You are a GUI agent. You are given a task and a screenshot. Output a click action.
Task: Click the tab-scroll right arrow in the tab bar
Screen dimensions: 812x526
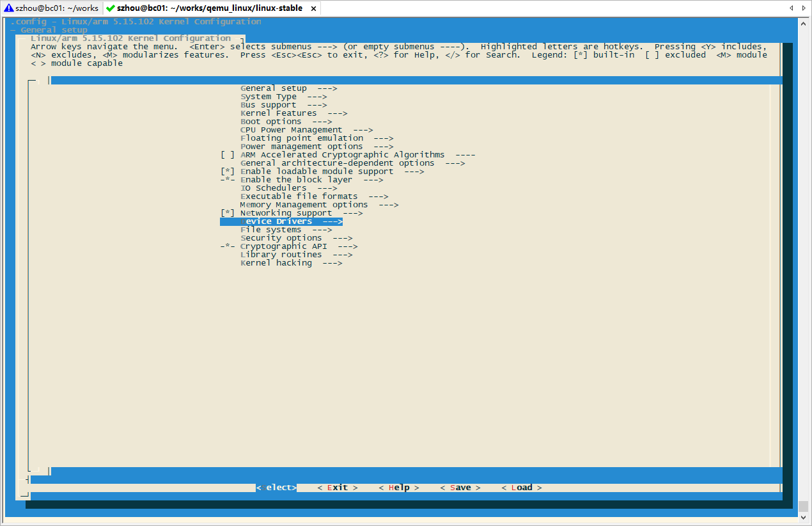click(x=804, y=8)
